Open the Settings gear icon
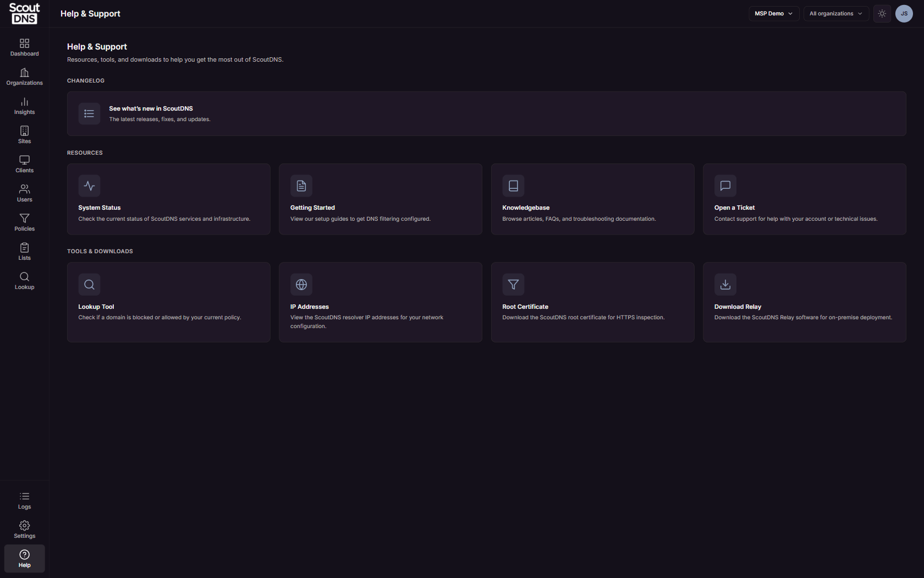Image resolution: width=924 pixels, height=578 pixels. (x=24, y=525)
